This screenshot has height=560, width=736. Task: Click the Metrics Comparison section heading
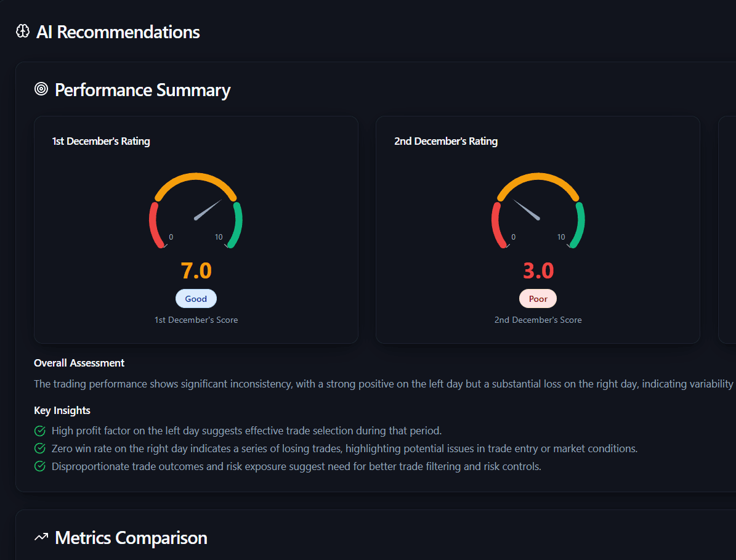click(x=131, y=537)
